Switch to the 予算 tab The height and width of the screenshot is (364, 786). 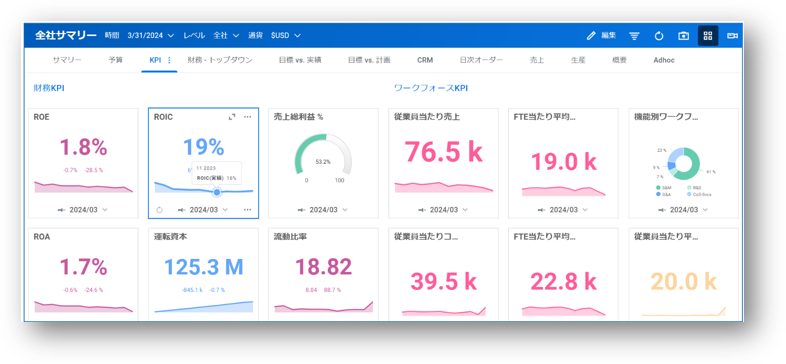115,60
